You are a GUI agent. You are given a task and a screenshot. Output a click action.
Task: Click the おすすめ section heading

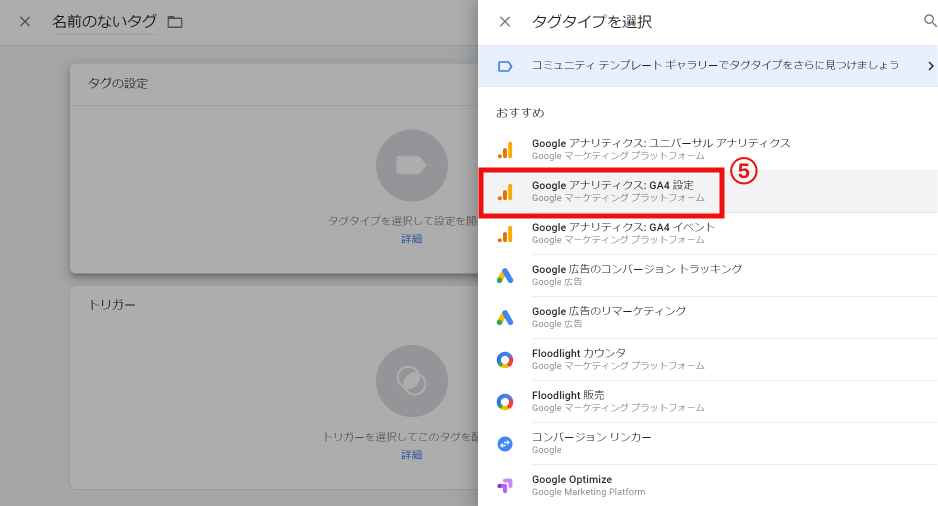point(520,113)
